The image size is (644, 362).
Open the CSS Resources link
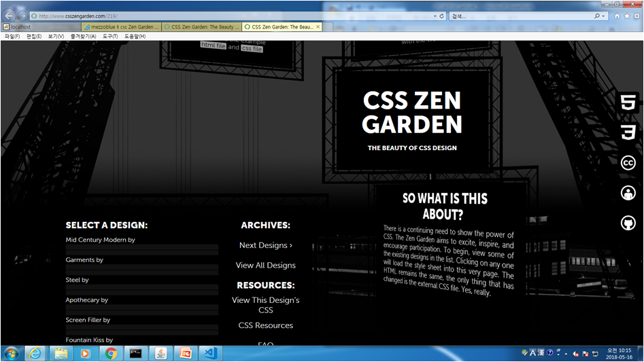[x=266, y=325]
